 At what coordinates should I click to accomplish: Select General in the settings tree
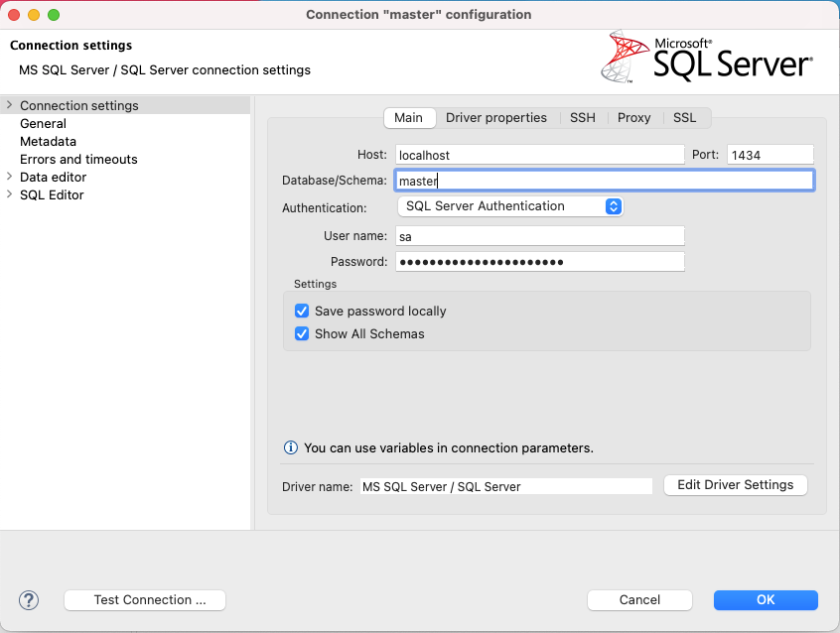click(43, 124)
